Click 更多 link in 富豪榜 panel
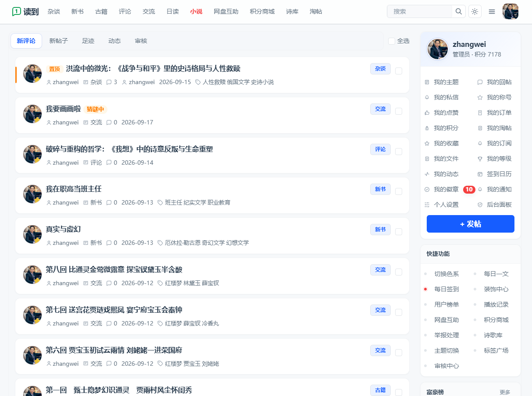This screenshot has height=396, width=532. click(505, 392)
